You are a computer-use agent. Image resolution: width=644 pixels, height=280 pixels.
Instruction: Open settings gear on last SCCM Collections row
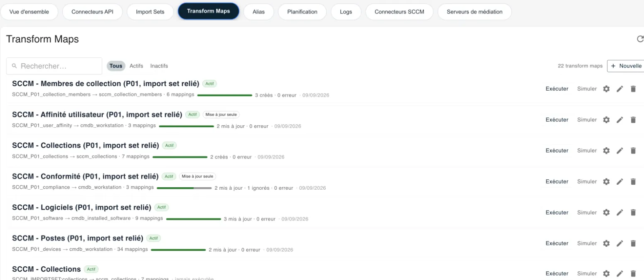606,274
